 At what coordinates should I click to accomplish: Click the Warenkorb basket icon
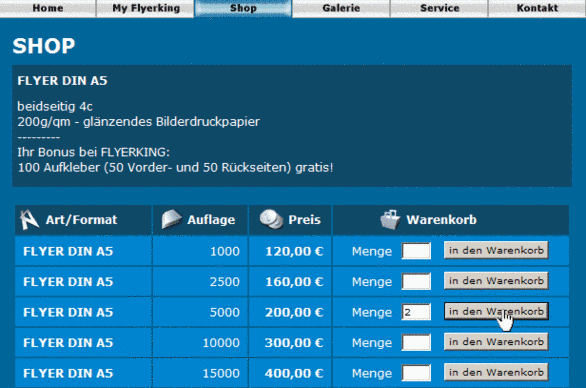click(x=390, y=219)
